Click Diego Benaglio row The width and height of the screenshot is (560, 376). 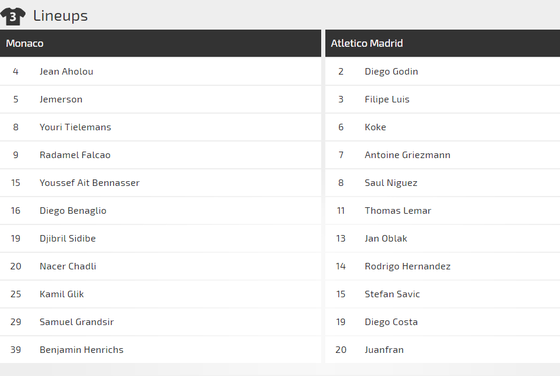pos(160,211)
